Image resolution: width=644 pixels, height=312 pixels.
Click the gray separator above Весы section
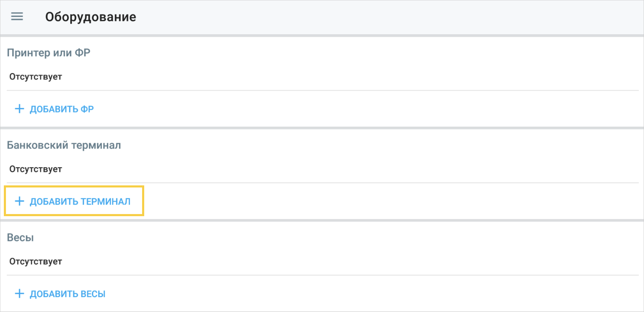322,220
